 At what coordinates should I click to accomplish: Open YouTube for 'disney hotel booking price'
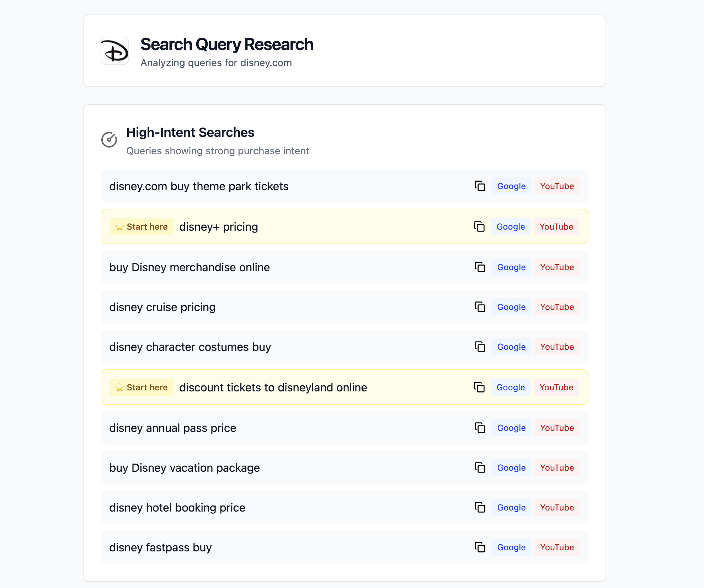coord(557,507)
